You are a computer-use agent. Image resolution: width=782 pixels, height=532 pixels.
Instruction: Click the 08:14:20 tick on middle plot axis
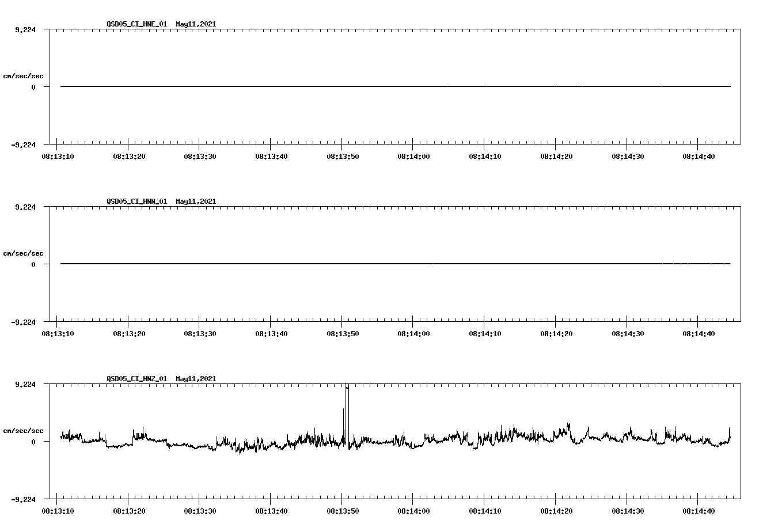click(x=557, y=333)
